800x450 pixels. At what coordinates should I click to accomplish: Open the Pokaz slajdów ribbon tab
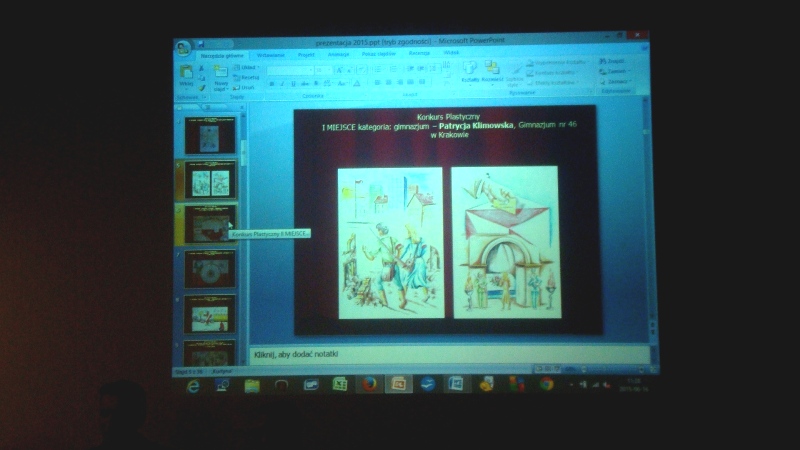(379, 54)
